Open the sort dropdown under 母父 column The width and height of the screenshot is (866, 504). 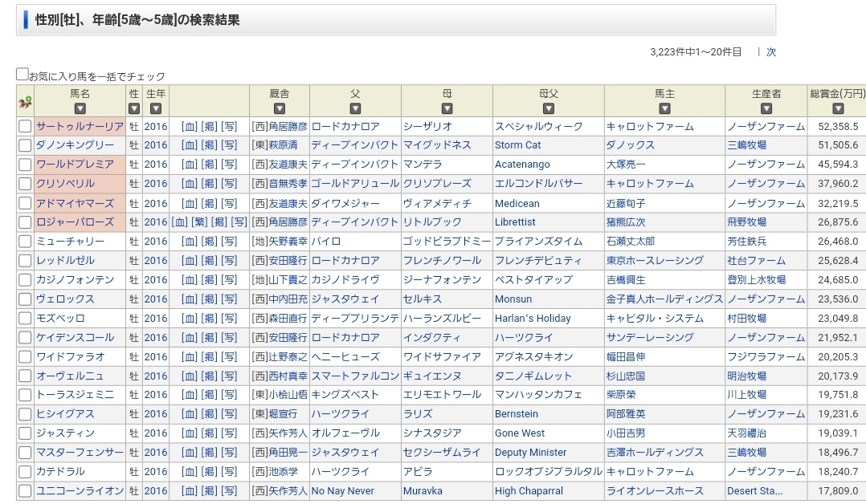(548, 109)
